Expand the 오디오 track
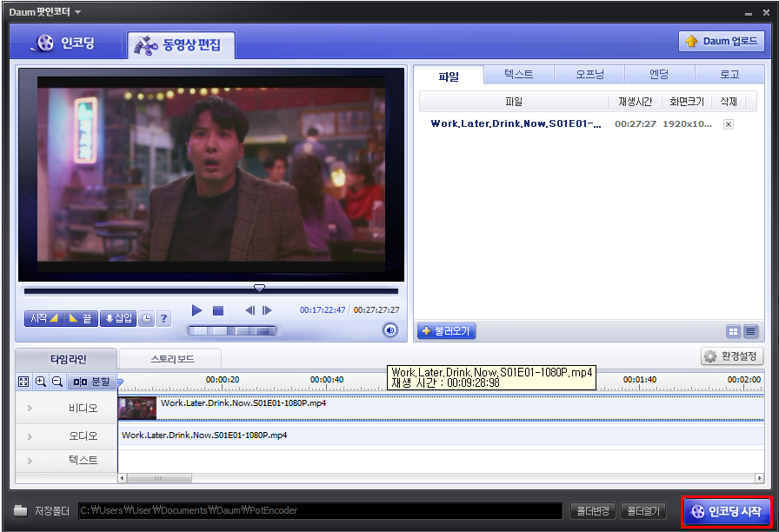 point(30,436)
